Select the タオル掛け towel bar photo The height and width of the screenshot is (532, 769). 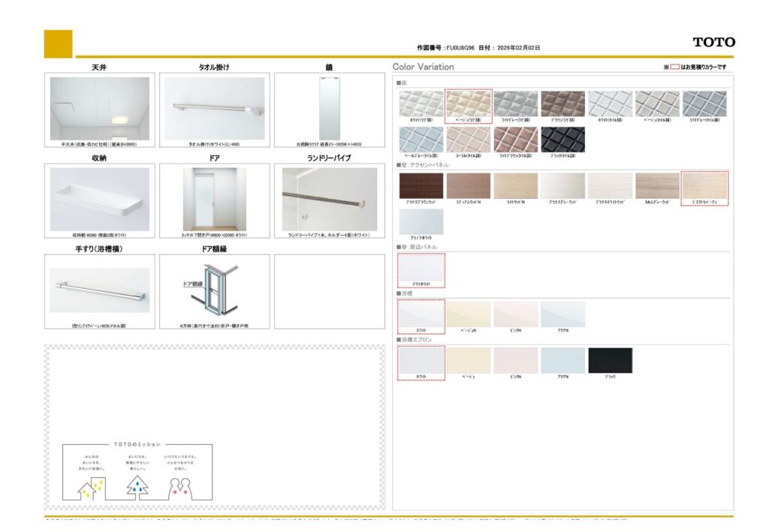pos(214,108)
